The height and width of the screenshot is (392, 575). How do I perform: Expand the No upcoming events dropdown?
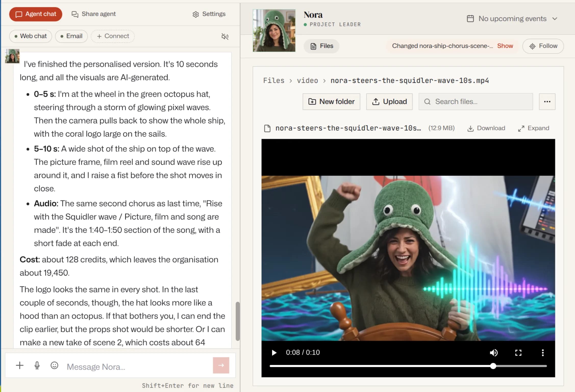pos(512,19)
